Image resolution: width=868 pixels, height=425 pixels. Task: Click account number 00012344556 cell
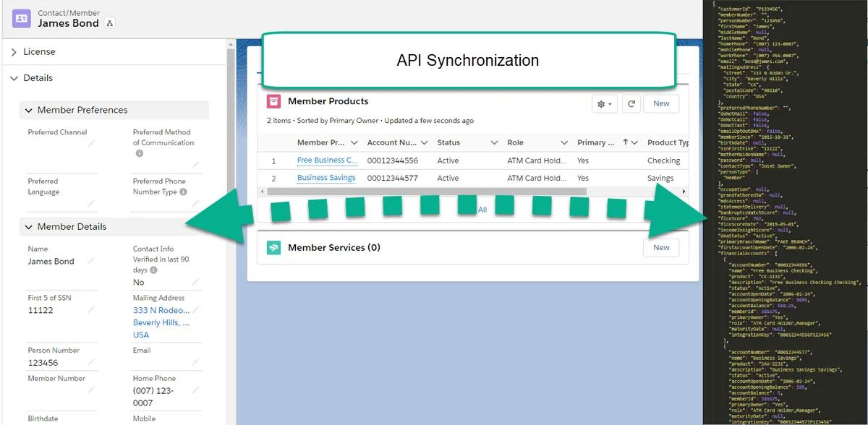point(393,160)
